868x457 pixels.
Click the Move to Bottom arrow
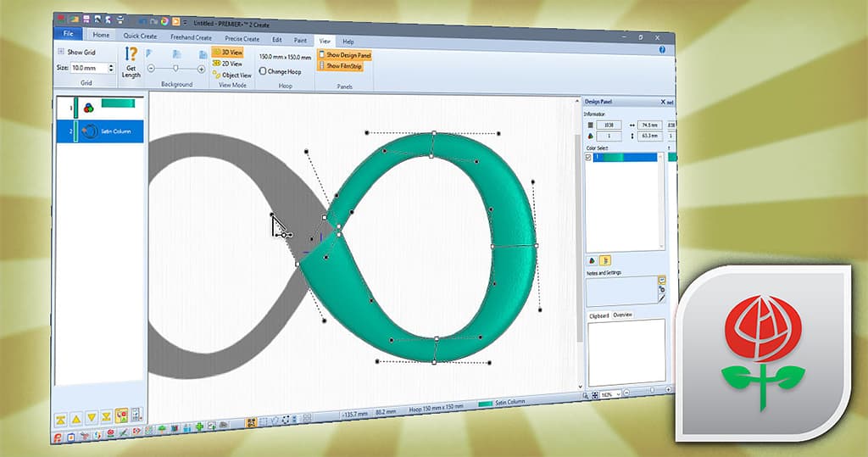tap(105, 416)
